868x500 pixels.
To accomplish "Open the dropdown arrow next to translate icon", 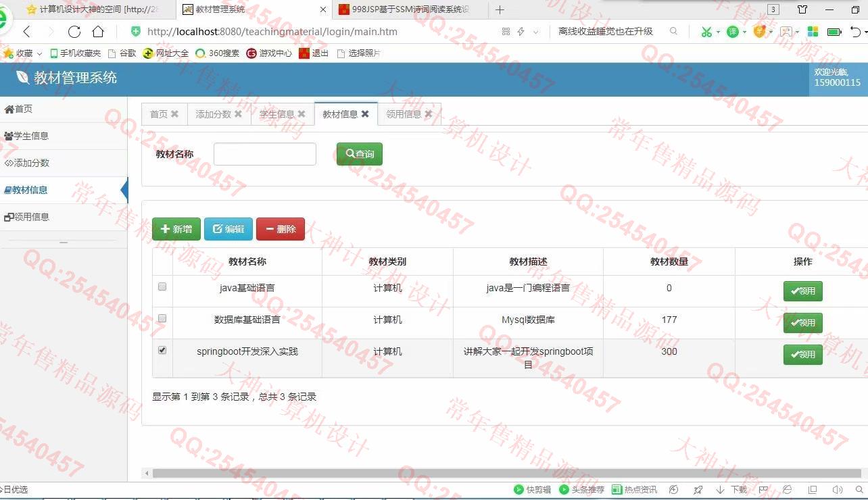I will point(744,32).
